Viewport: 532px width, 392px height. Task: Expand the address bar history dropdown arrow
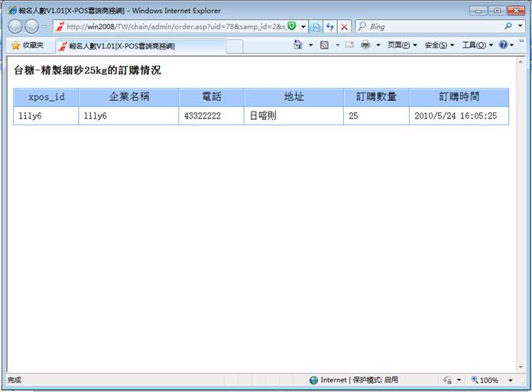pos(303,26)
